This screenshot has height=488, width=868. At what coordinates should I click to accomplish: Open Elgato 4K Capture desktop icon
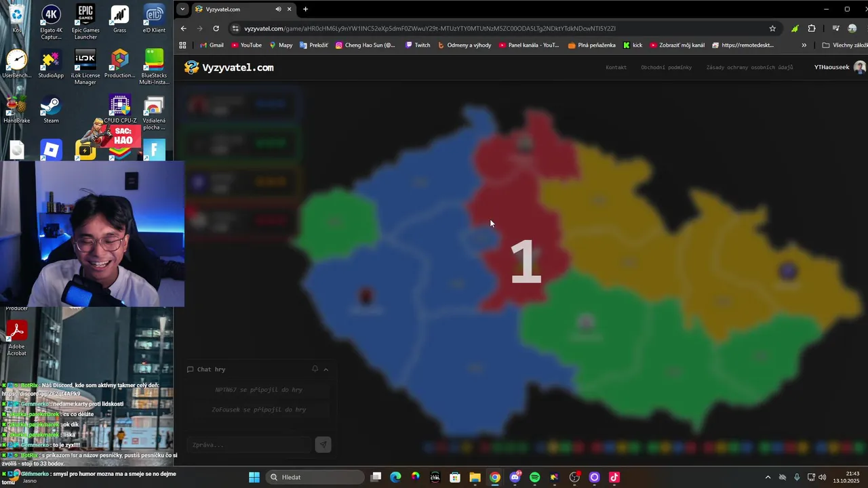pos(51,22)
